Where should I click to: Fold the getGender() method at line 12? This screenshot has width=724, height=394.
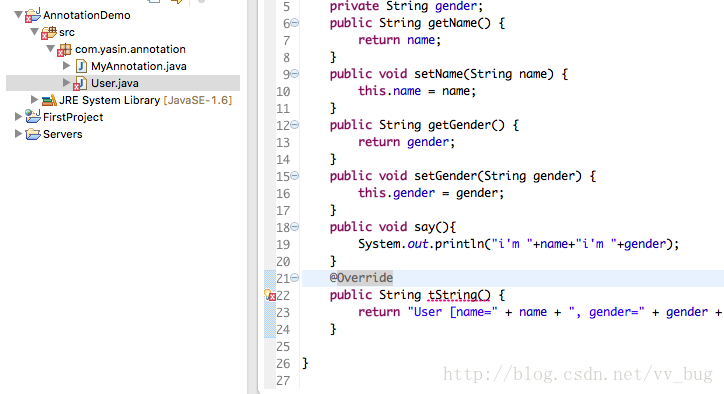(x=295, y=125)
